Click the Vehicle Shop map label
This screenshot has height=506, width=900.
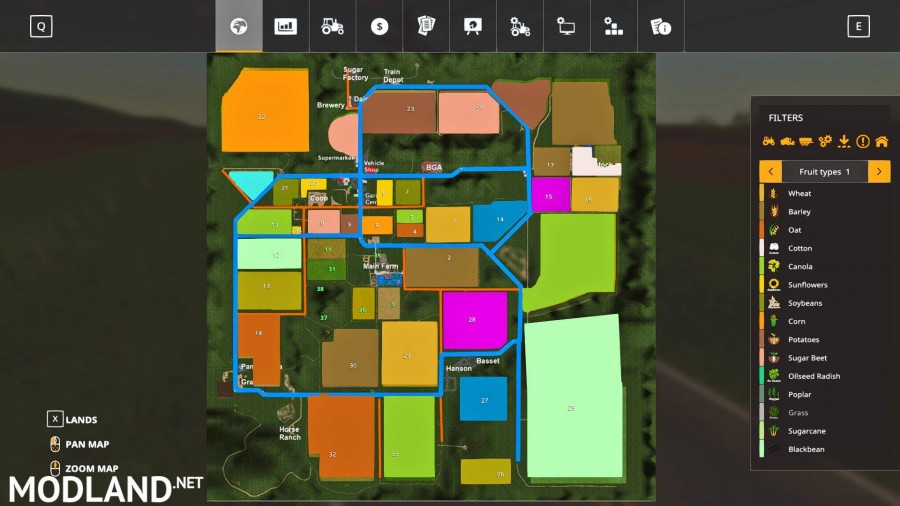pyautogui.click(x=374, y=166)
